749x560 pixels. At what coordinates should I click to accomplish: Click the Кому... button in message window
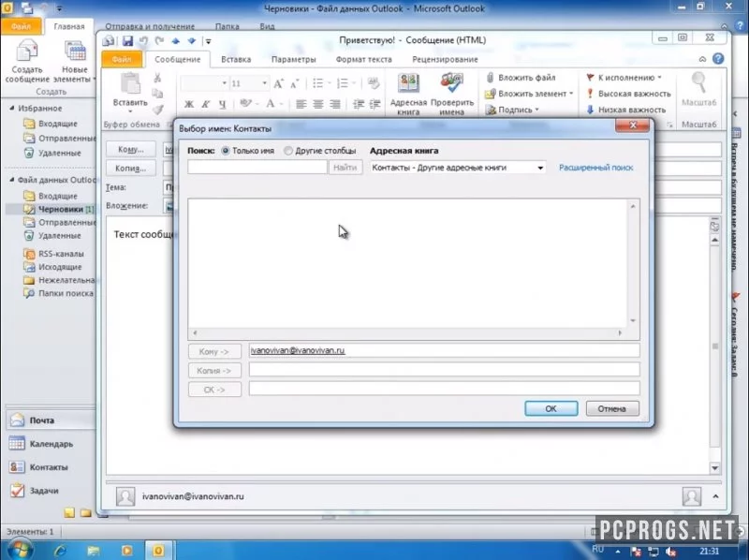(131, 149)
